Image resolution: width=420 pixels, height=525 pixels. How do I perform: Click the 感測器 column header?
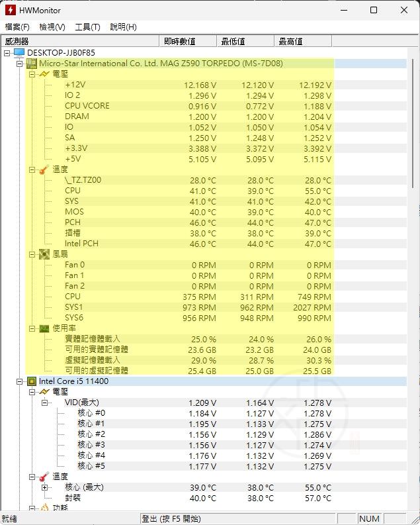(80, 41)
